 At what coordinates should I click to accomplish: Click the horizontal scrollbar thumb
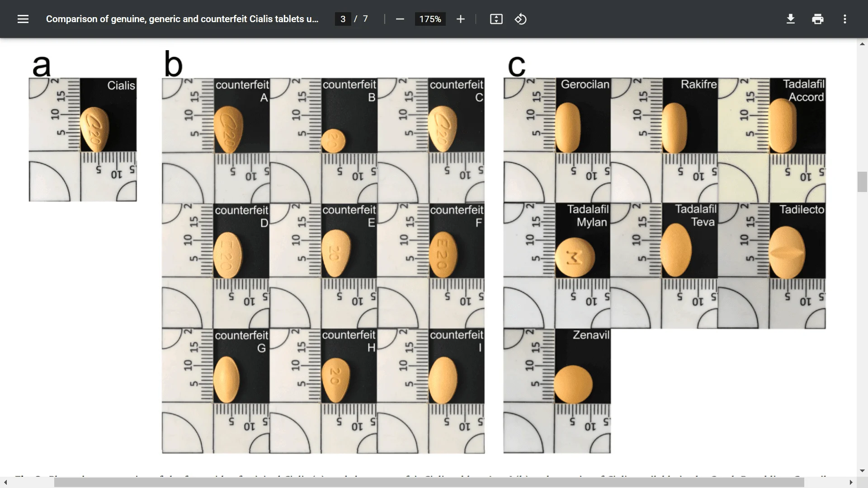coord(429,483)
